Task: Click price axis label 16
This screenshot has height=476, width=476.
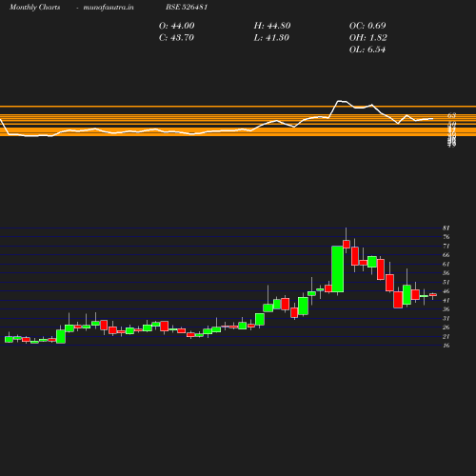Action: [446, 346]
